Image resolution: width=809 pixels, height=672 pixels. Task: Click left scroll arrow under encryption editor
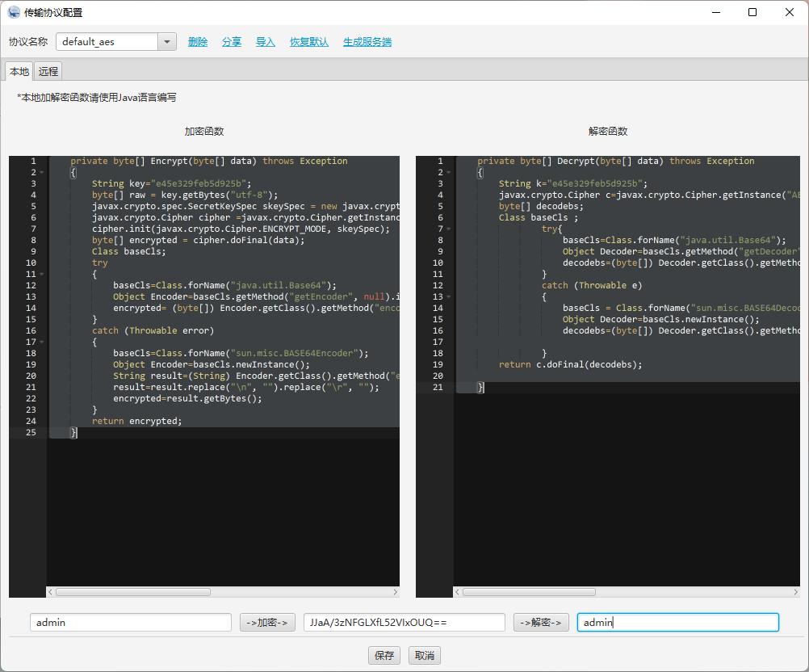tap(52, 592)
